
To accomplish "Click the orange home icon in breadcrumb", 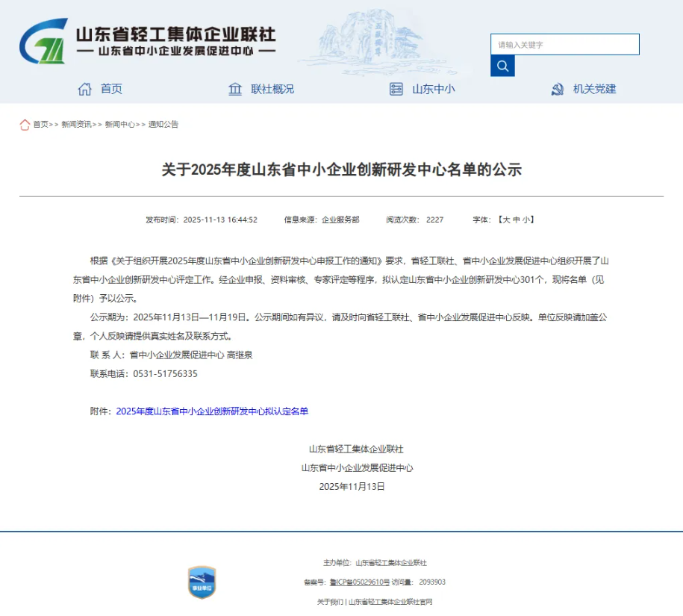I will (25, 125).
